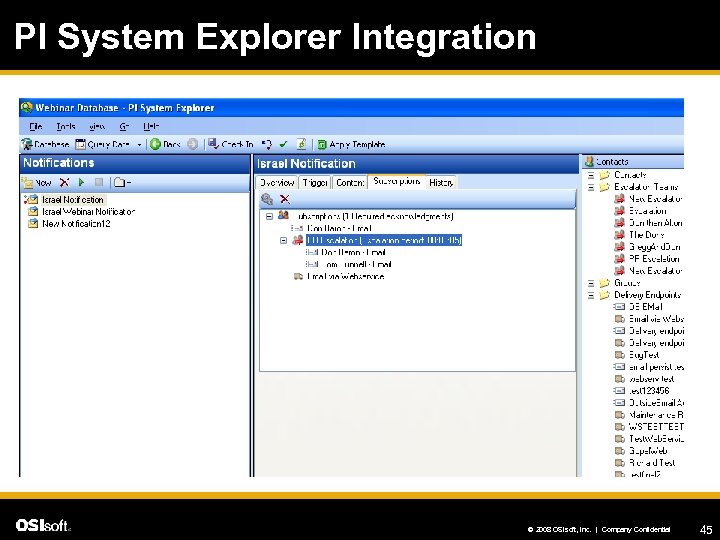This screenshot has width=720, height=540.
Task: Collapse the Delivery Endpoints folder expander
Action: [591, 295]
